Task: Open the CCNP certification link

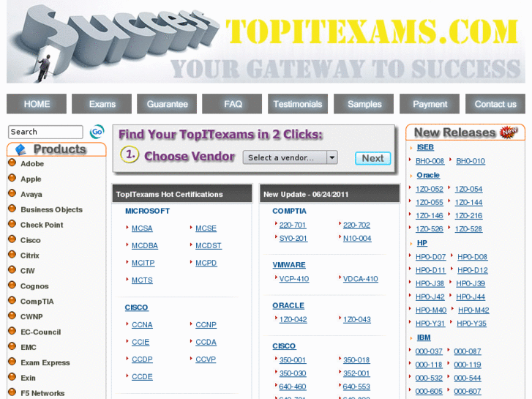Action: tap(206, 324)
